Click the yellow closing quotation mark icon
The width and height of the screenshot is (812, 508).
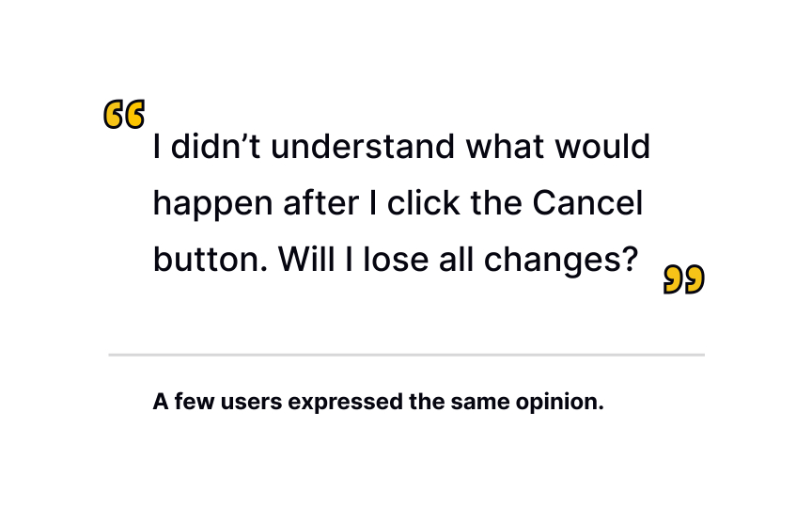pyautogui.click(x=684, y=279)
